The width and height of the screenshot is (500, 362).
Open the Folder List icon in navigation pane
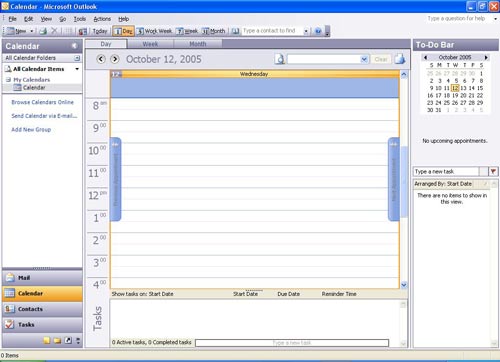click(57, 340)
